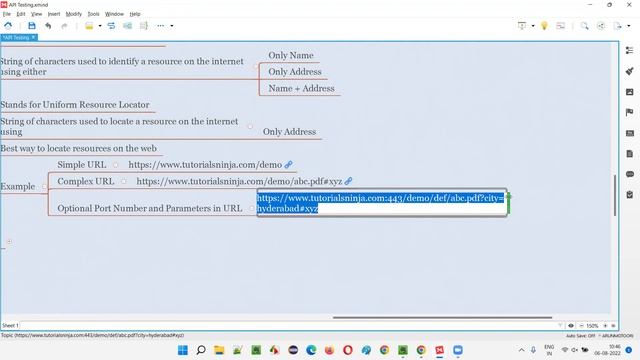Click the Boundary toolbar icon
640x360 pixels.
coord(127,26)
